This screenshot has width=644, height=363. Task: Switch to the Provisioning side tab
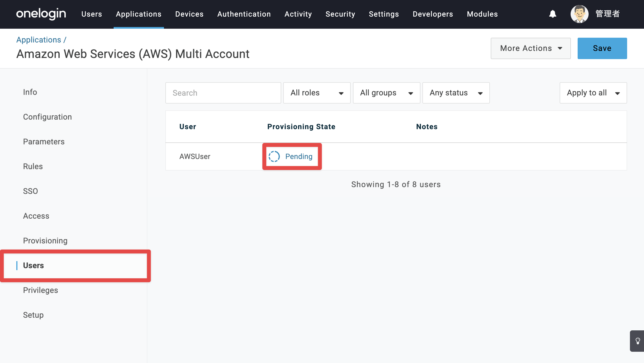(45, 241)
